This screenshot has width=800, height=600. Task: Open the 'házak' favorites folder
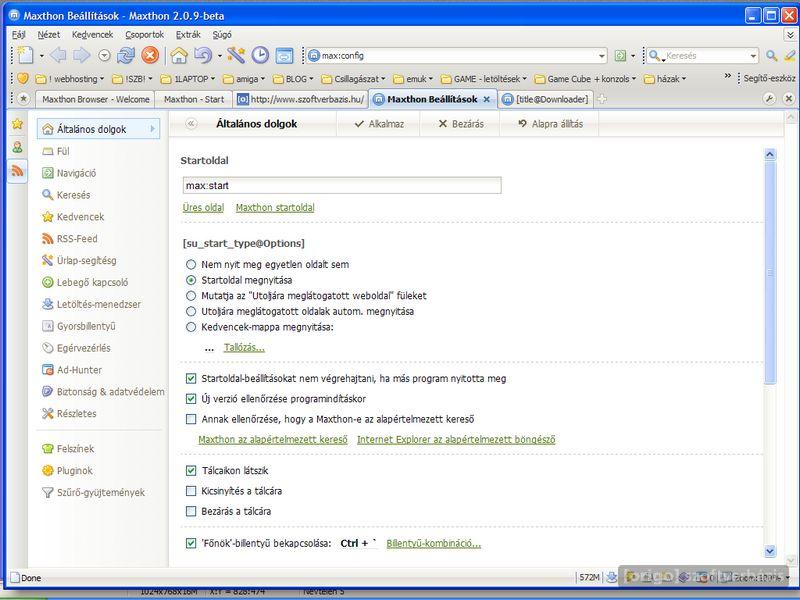click(x=665, y=79)
